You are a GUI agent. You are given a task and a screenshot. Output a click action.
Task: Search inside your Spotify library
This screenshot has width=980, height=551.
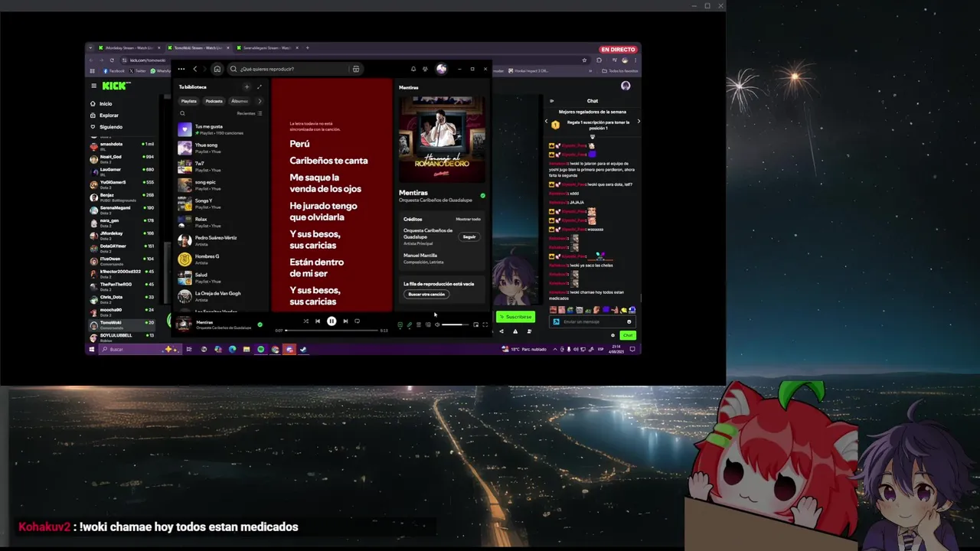[x=182, y=113]
